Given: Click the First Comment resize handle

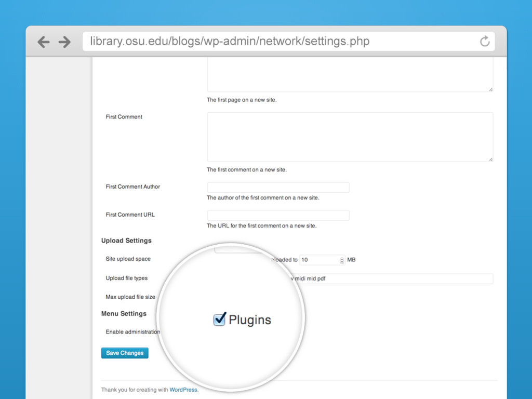Looking at the screenshot, I should point(490,159).
